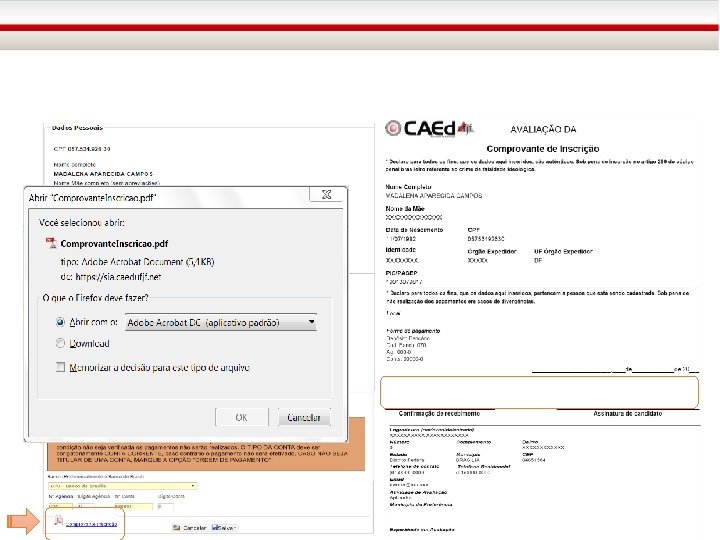Click the Salvar button in the web form
This screenshot has width=720, height=540.
[x=225, y=528]
